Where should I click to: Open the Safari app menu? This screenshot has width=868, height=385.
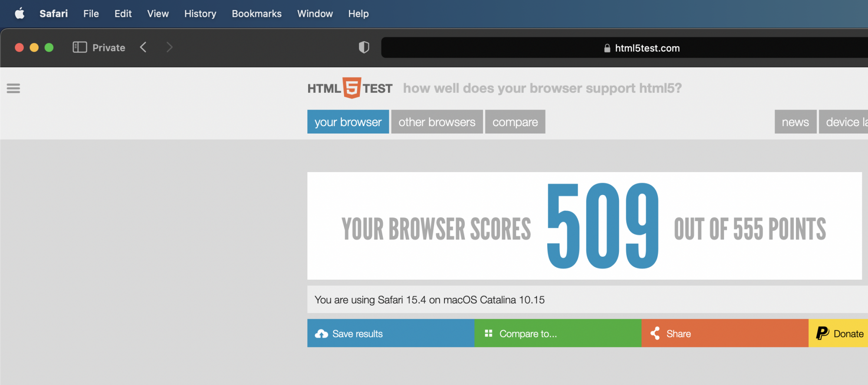(x=53, y=13)
